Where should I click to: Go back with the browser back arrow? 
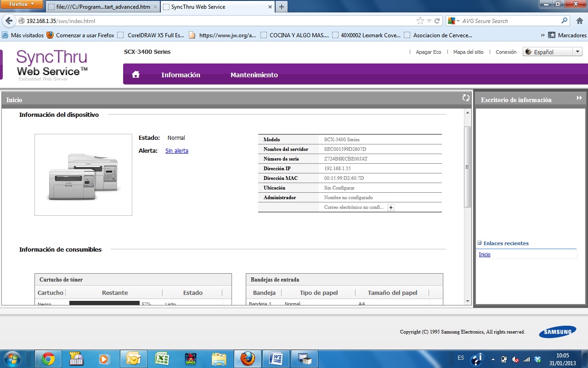(x=9, y=21)
